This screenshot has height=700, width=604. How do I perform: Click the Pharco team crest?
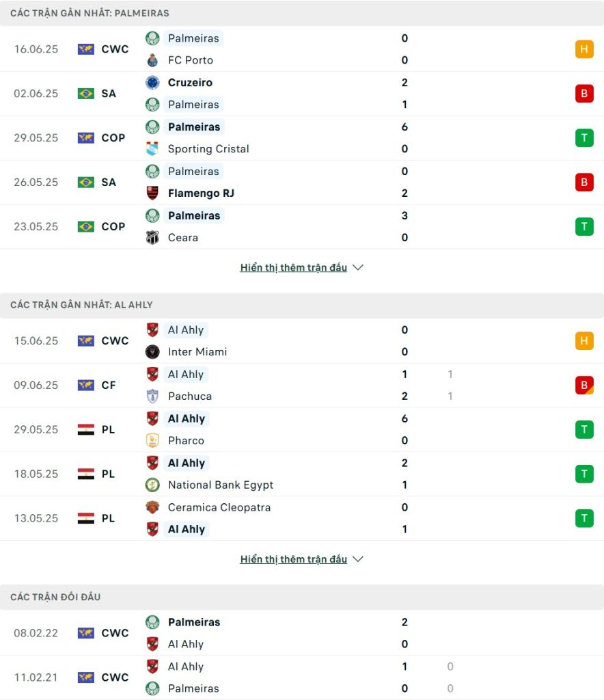coord(152,441)
